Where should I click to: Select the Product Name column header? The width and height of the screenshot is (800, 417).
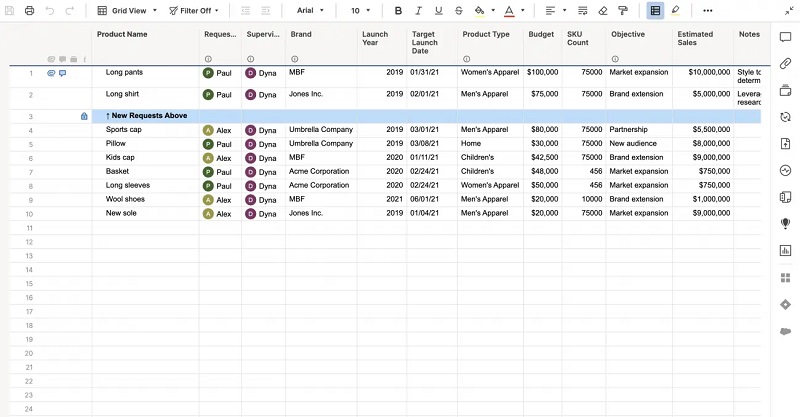[x=122, y=34]
